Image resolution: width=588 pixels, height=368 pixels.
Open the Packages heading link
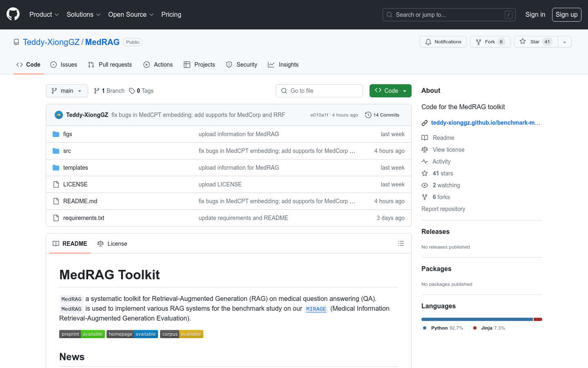[x=436, y=269]
